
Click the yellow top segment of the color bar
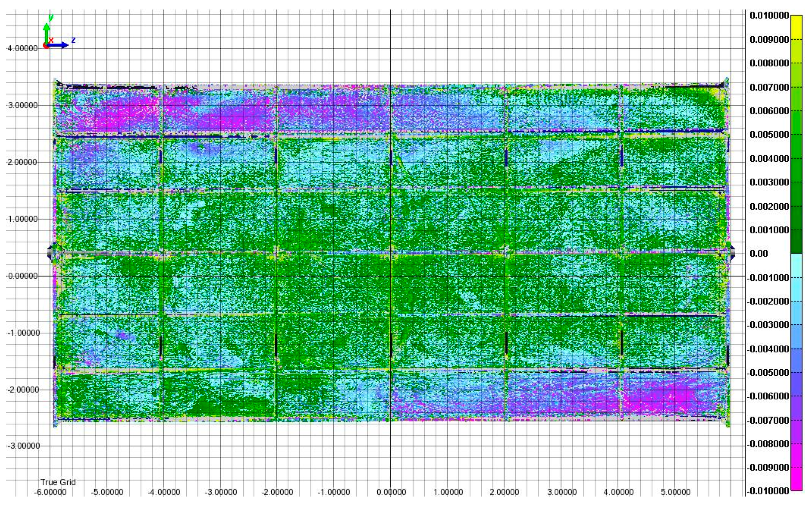[796, 27]
